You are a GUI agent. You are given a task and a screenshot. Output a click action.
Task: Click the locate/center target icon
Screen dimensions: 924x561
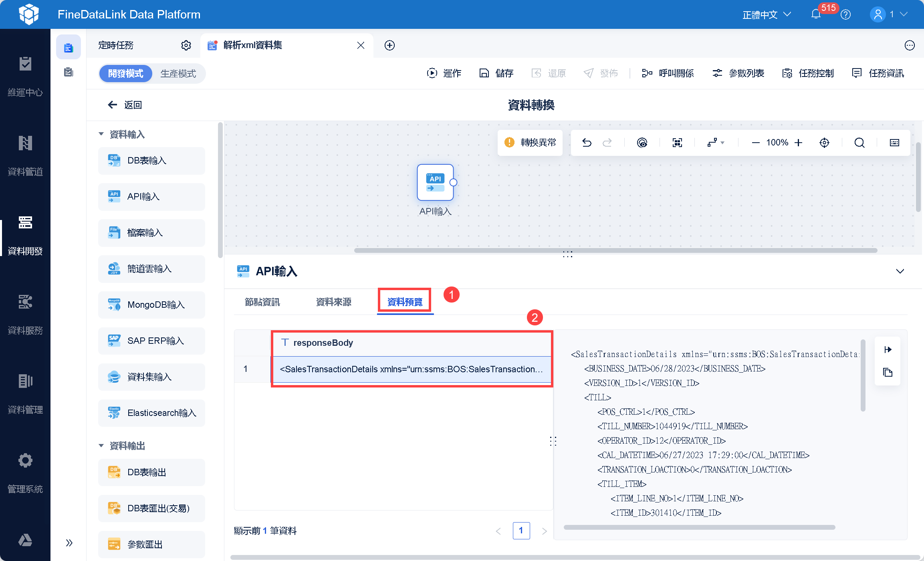coord(824,143)
